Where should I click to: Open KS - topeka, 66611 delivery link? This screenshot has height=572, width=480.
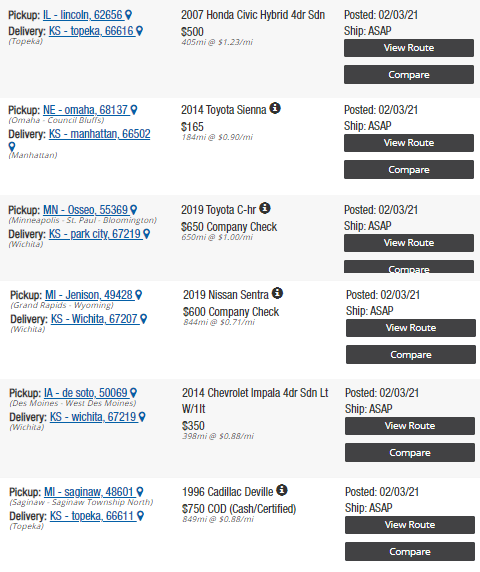pyautogui.click(x=92, y=516)
